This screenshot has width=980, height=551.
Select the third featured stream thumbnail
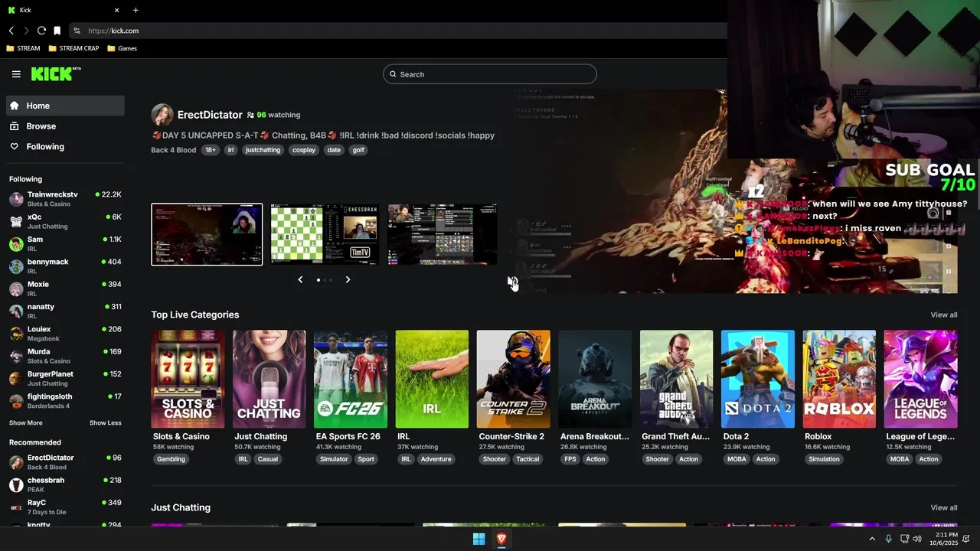(443, 234)
